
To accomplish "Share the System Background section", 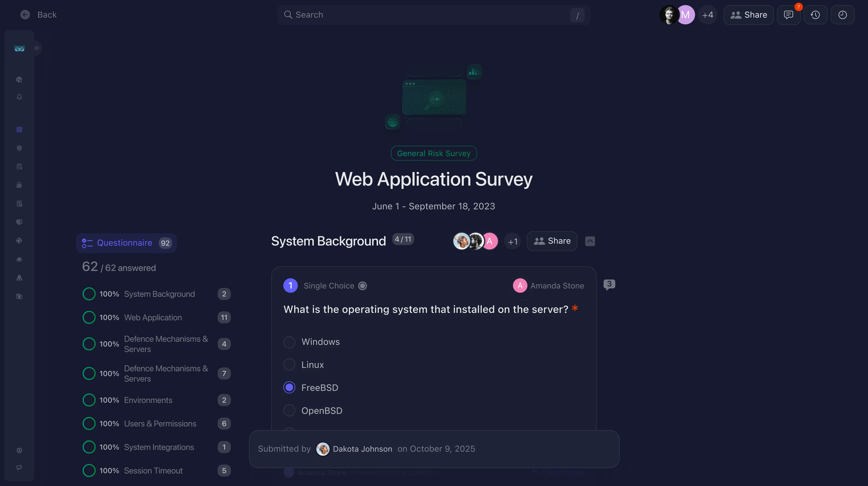I will pyautogui.click(x=552, y=241).
